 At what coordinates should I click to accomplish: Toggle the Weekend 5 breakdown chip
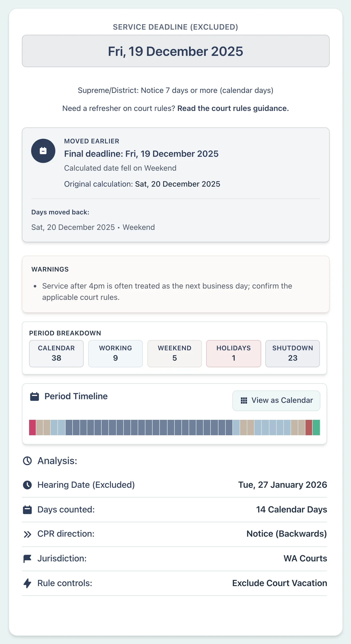click(x=174, y=353)
